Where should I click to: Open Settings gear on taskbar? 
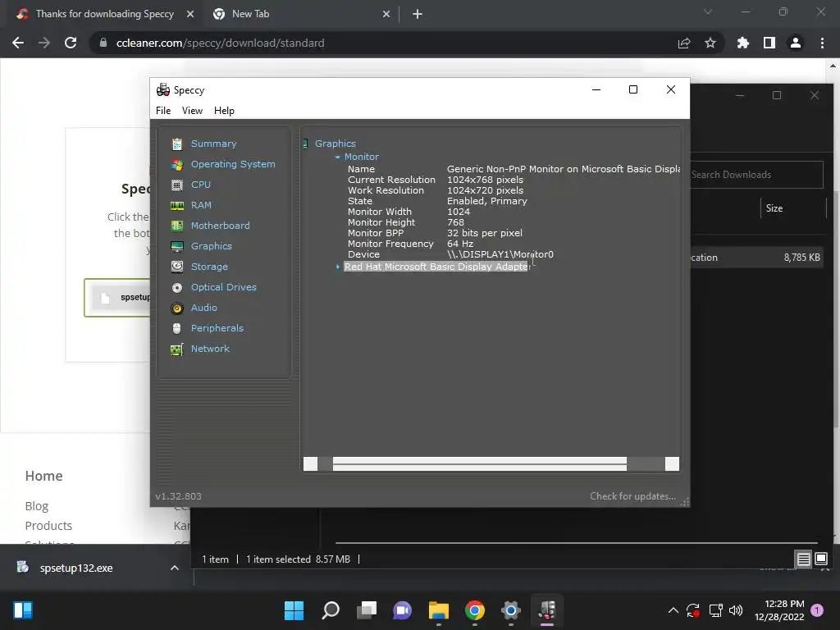point(510,610)
